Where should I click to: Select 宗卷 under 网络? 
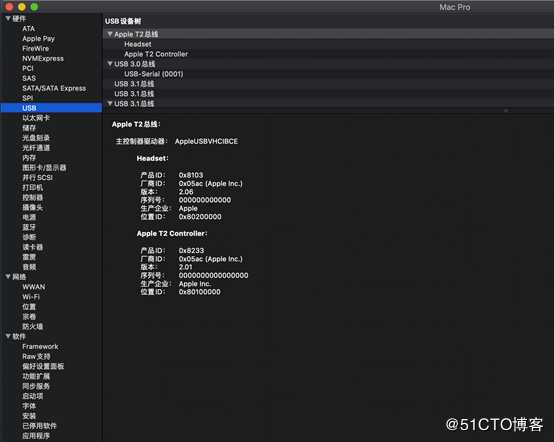[x=29, y=317]
